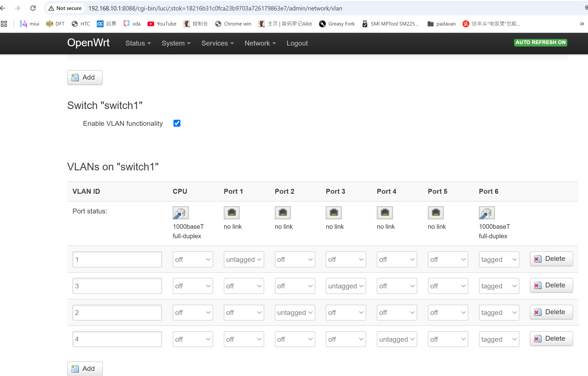588x376 pixels.
Task: Open the System menu
Action: (x=176, y=43)
